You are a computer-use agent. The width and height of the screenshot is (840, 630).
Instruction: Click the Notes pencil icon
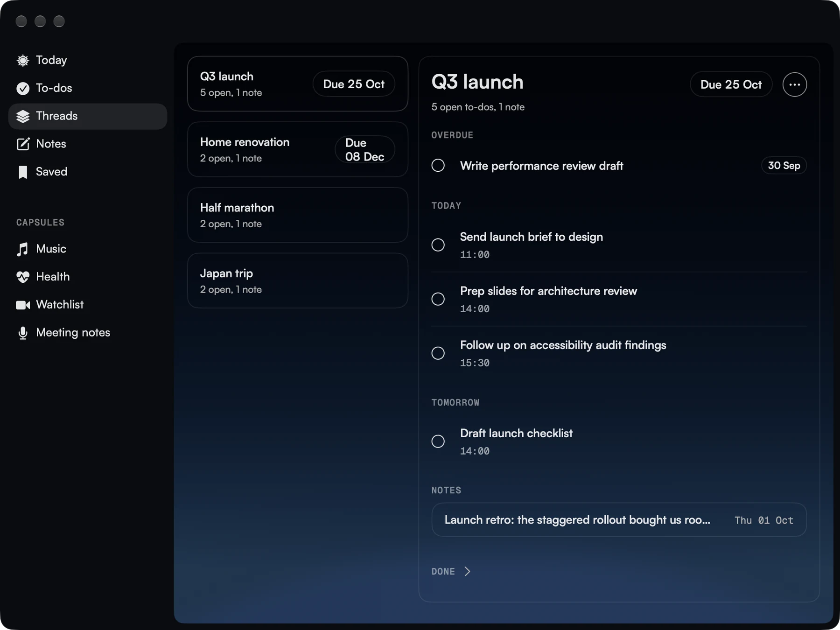tap(22, 144)
